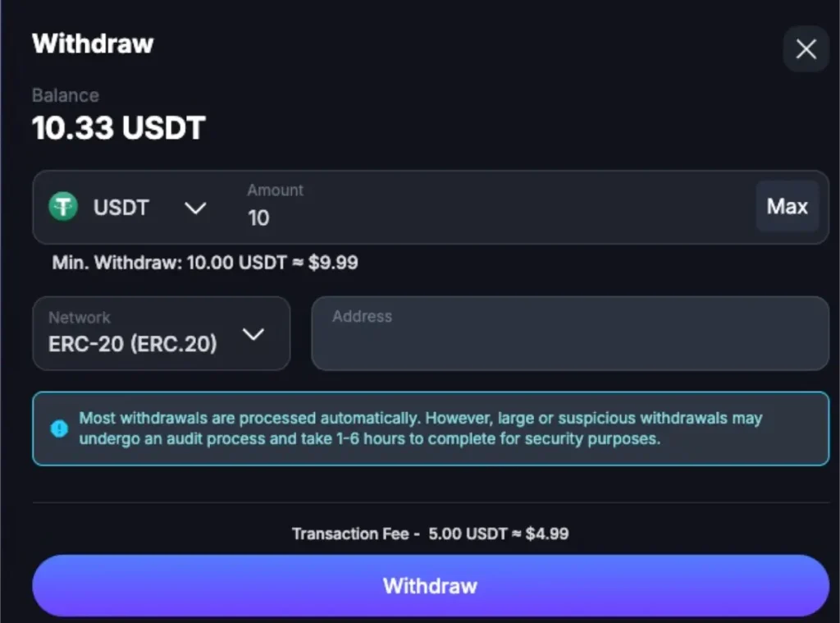Screen dimensions: 840x623
Task: Click the green Tether coin icon
Action: [x=63, y=207]
